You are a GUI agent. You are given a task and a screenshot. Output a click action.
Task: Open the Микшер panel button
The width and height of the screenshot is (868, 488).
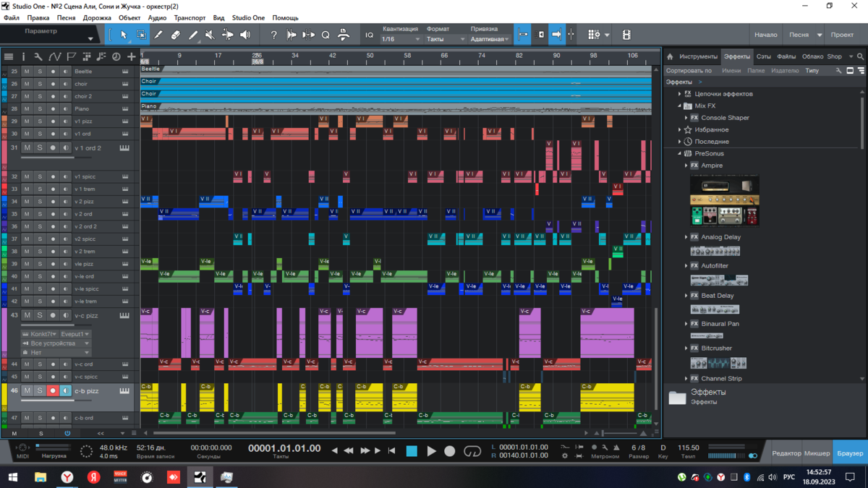tap(817, 453)
